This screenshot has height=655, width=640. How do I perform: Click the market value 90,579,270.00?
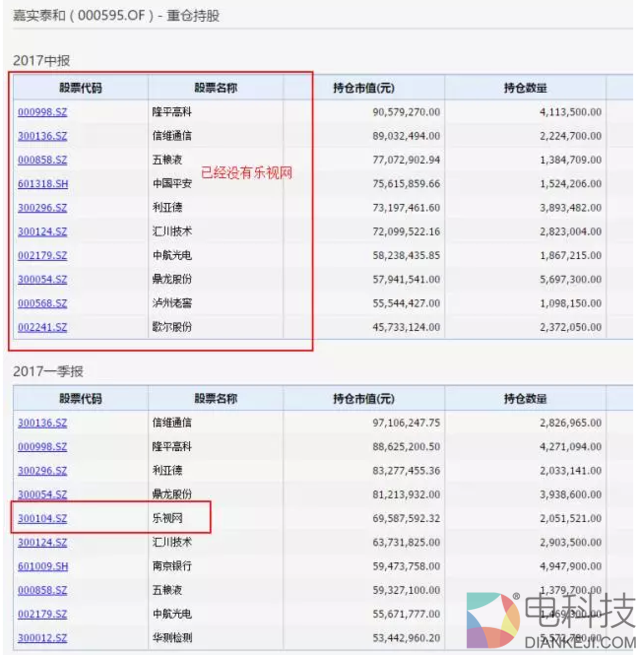point(406,112)
